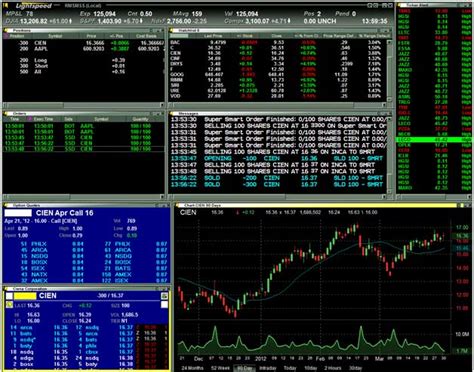Click Comp value 3,100.07 in header
The width and height of the screenshot is (474, 372).
(257, 21)
